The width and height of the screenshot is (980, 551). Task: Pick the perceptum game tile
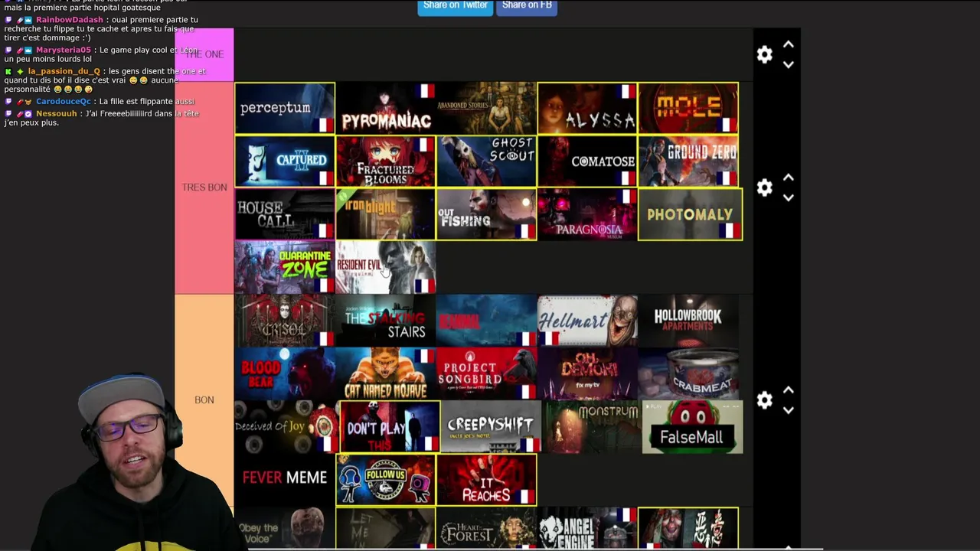click(285, 108)
